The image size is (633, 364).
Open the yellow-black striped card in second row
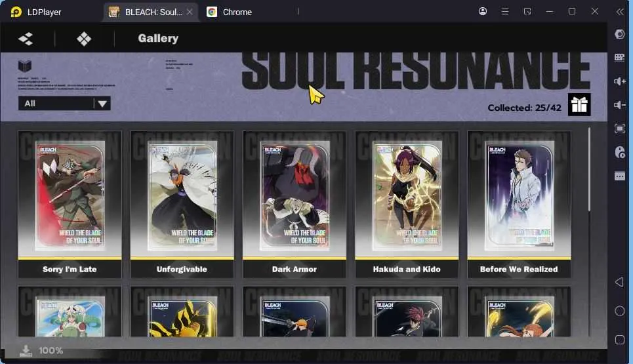[x=182, y=312]
